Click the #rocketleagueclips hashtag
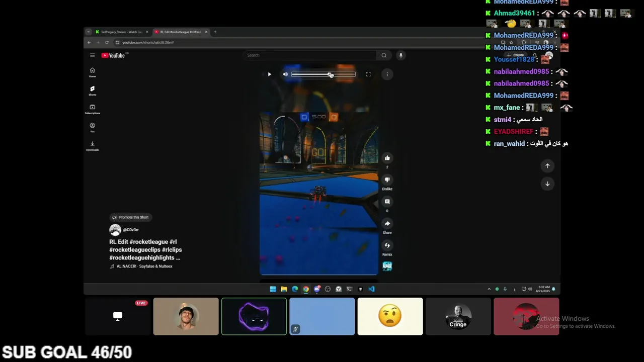 (135, 250)
